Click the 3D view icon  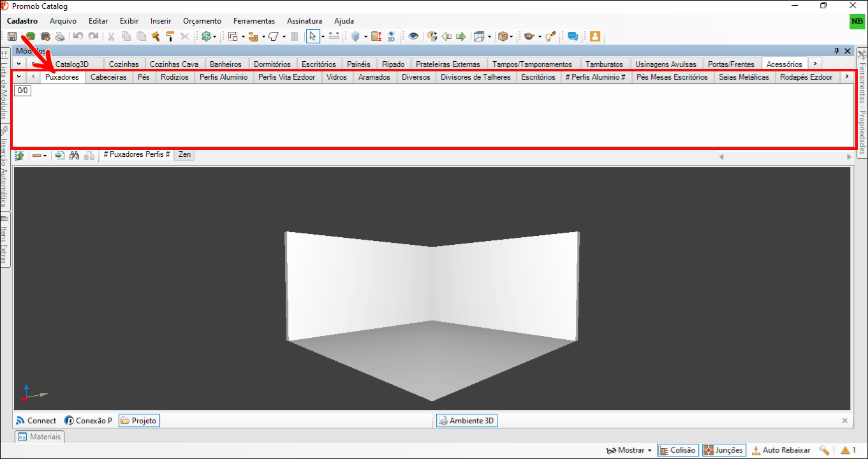391,36
